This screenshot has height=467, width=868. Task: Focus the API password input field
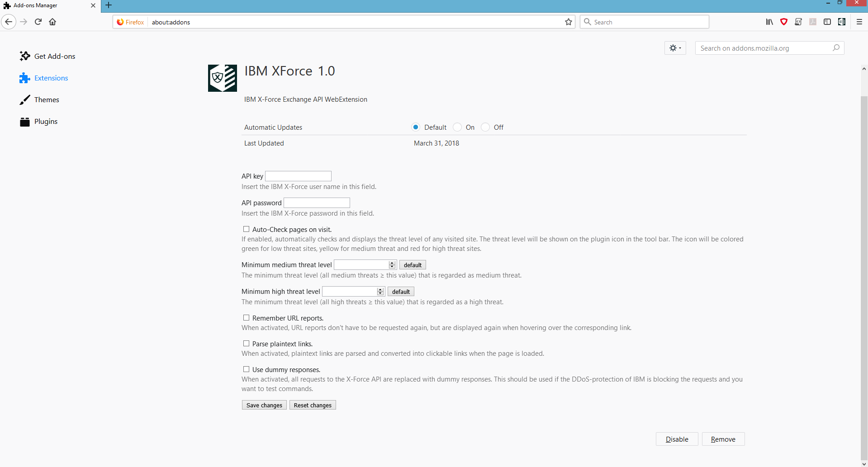[317, 203]
